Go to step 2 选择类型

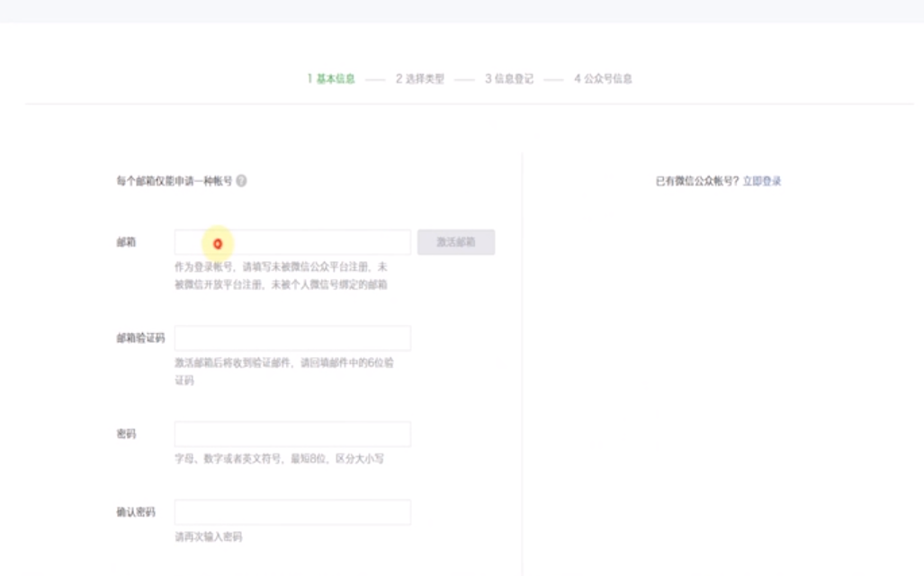point(420,79)
